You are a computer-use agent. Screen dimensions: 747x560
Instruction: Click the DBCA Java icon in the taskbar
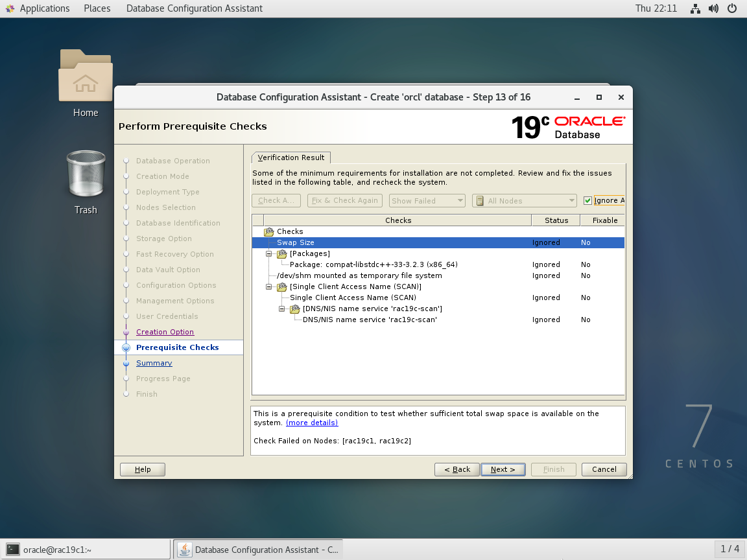pyautogui.click(x=184, y=549)
